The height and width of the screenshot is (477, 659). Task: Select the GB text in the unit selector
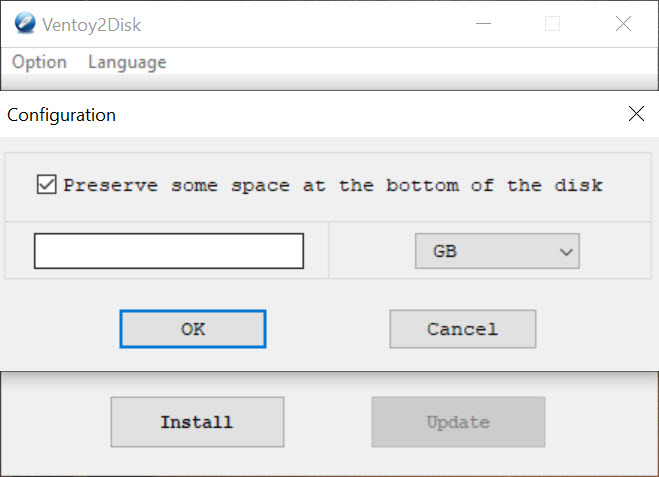(445, 251)
